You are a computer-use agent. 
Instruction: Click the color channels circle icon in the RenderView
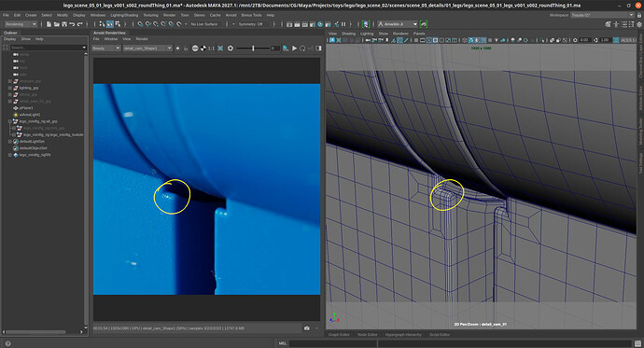tap(195, 49)
